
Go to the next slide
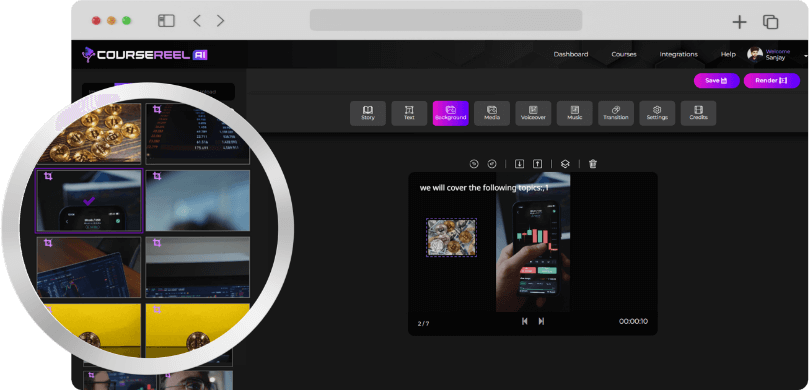tap(541, 321)
